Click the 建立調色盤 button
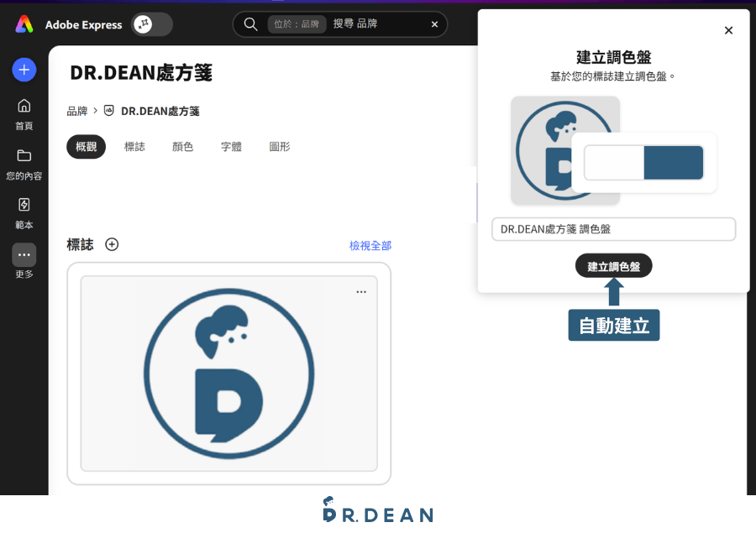 click(x=613, y=266)
